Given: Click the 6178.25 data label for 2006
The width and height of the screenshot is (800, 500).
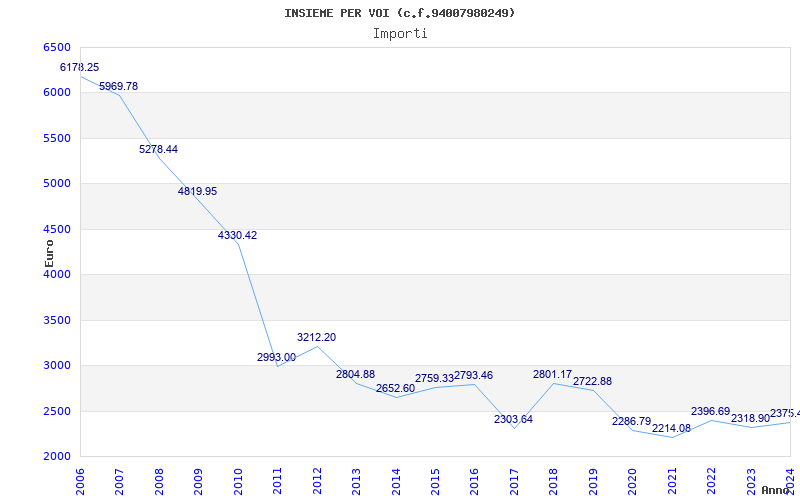Looking at the screenshot, I should pyautogui.click(x=80, y=67).
